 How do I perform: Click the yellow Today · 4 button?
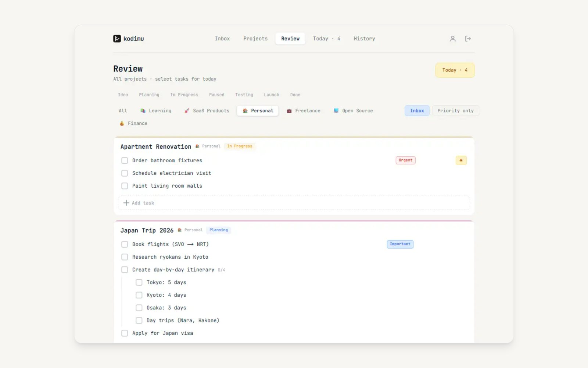click(455, 70)
